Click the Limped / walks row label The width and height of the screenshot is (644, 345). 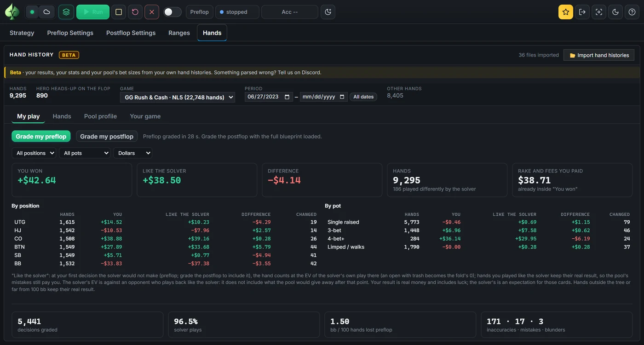346,247
